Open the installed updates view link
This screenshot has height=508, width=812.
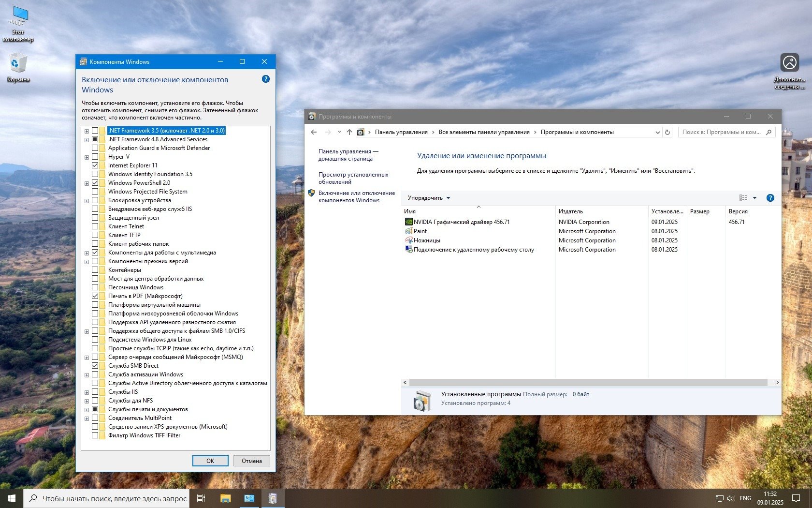click(x=353, y=178)
